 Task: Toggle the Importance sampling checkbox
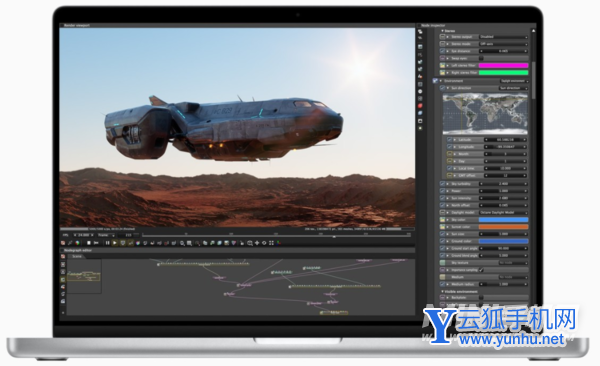click(481, 270)
